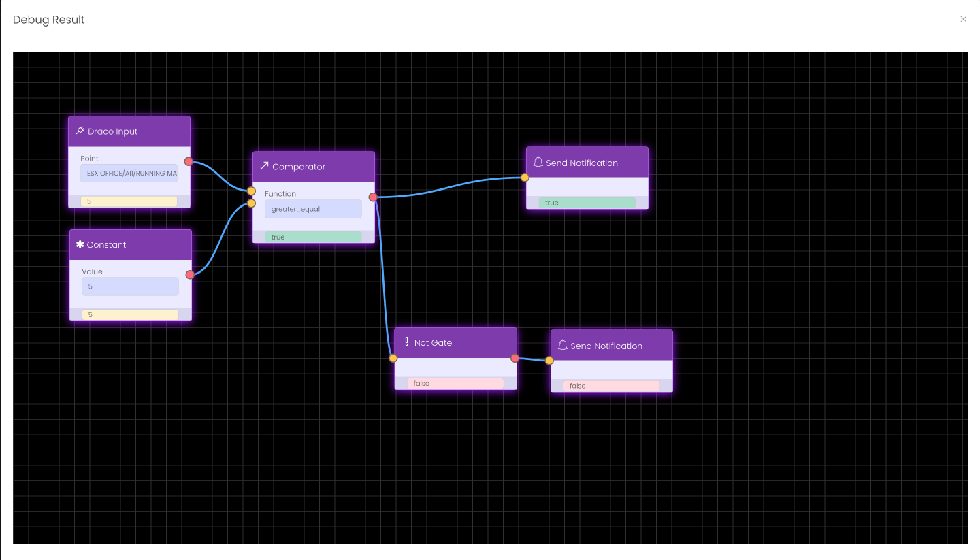The image size is (980, 560).
Task: Click the asterisk icon on Constant node
Action: 80,244
